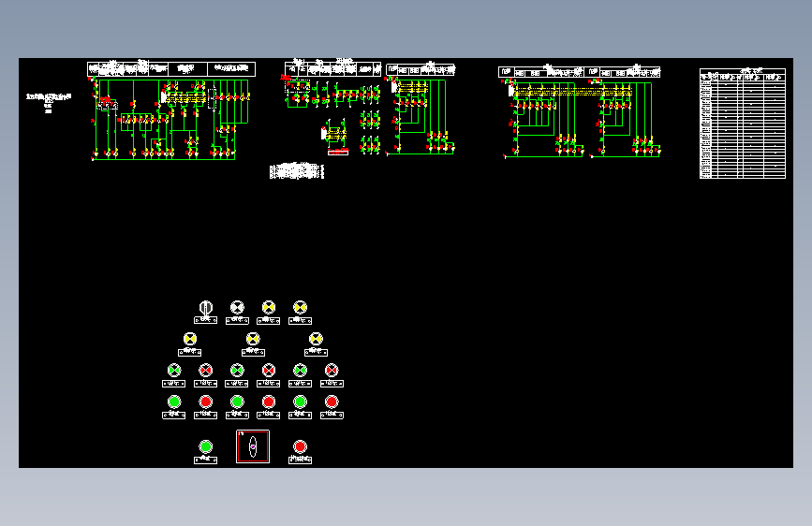The height and width of the screenshot is (526, 812).
Task: Click the second solid red push button in the button row
Action: [268, 402]
